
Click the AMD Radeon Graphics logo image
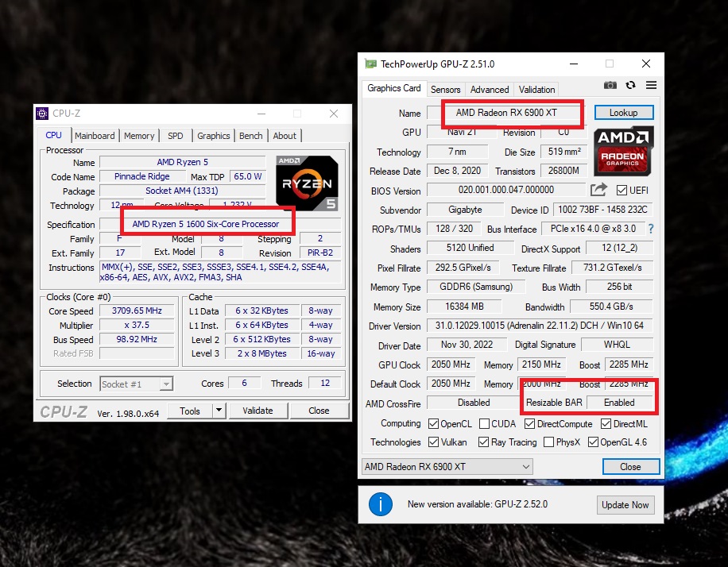click(x=625, y=151)
